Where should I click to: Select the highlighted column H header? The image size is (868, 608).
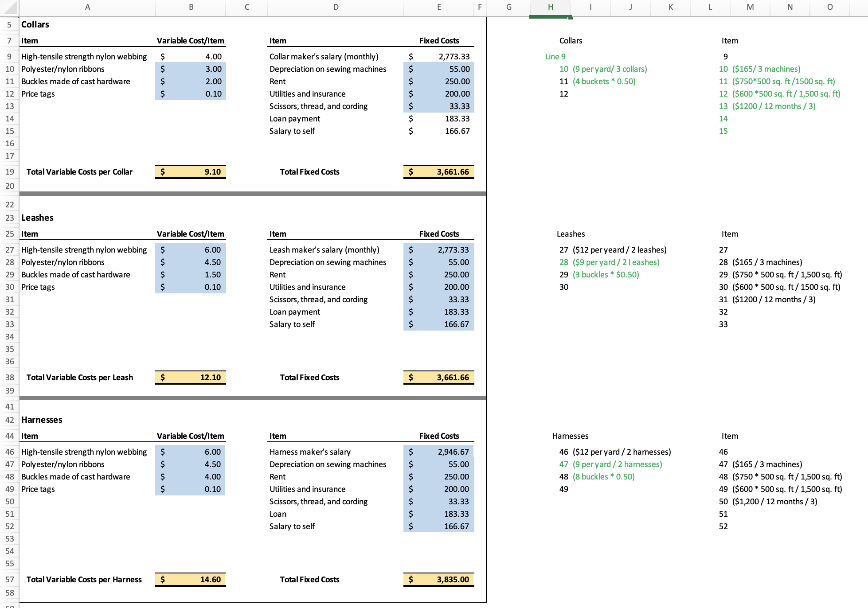click(x=550, y=7)
